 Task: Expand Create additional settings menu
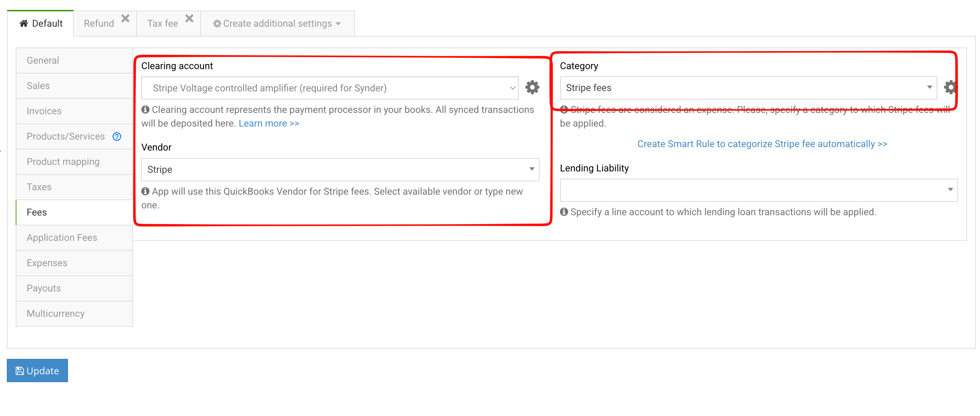pyautogui.click(x=277, y=24)
